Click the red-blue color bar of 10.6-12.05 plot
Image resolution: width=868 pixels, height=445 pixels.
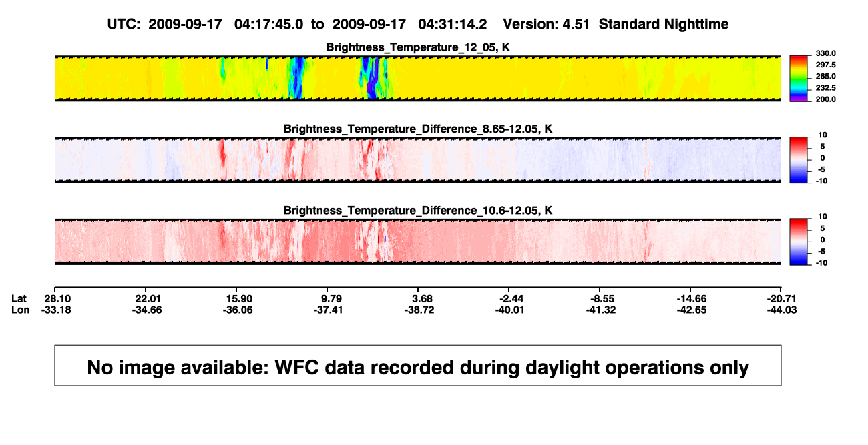(x=799, y=242)
